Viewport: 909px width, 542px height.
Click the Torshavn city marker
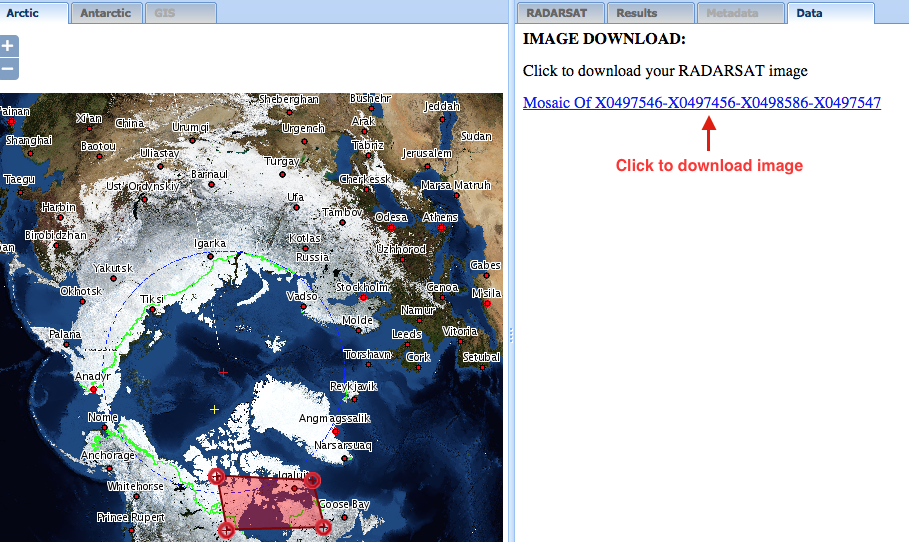369,365
